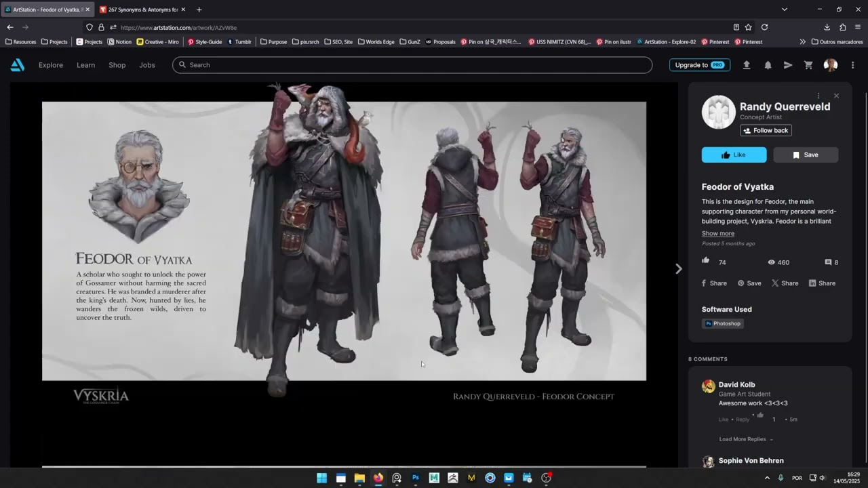Image resolution: width=868 pixels, height=488 pixels.
Task: Open Sophie Von Behren's profile name
Action: pyautogui.click(x=751, y=461)
